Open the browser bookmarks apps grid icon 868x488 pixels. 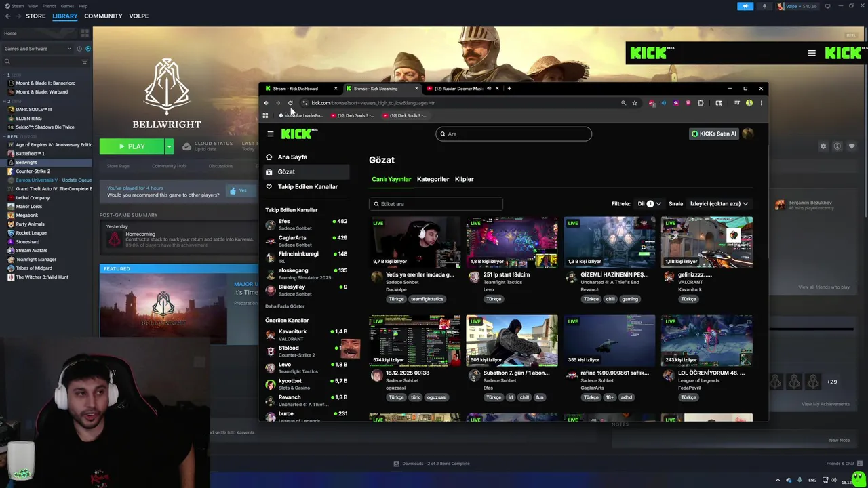coord(265,115)
